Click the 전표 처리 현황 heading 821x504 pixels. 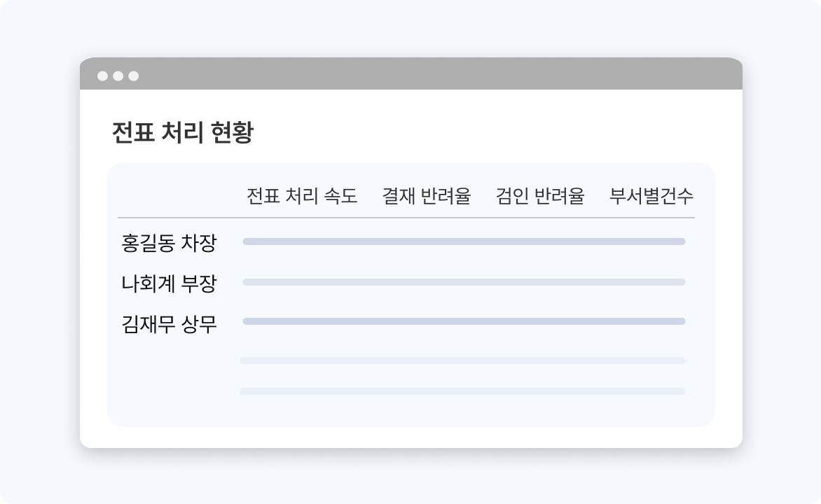[182, 133]
